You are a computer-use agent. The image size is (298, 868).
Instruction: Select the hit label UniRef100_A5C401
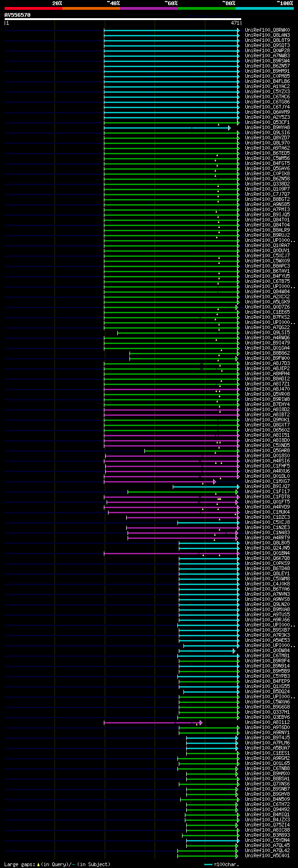(267, 855)
